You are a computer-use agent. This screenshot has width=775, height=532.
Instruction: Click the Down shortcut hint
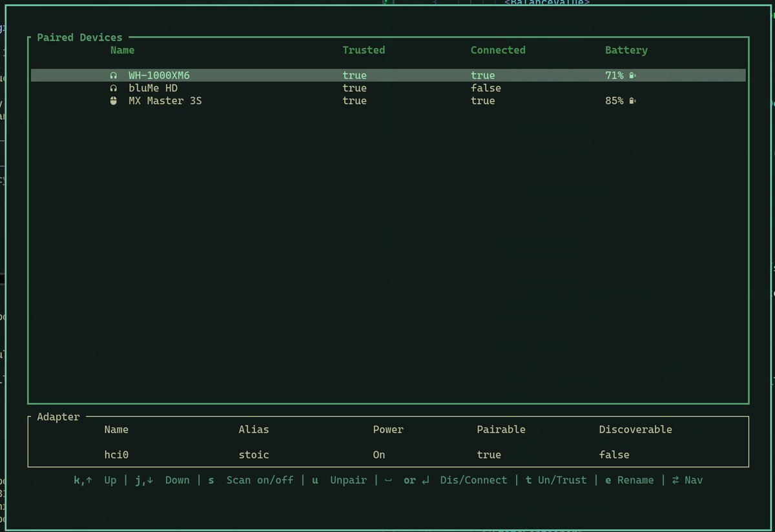(x=162, y=480)
